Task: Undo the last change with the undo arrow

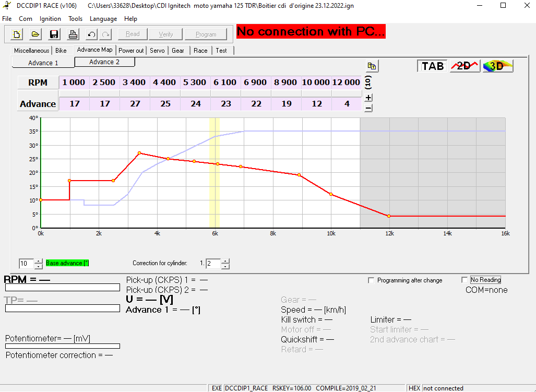Action: click(x=91, y=34)
